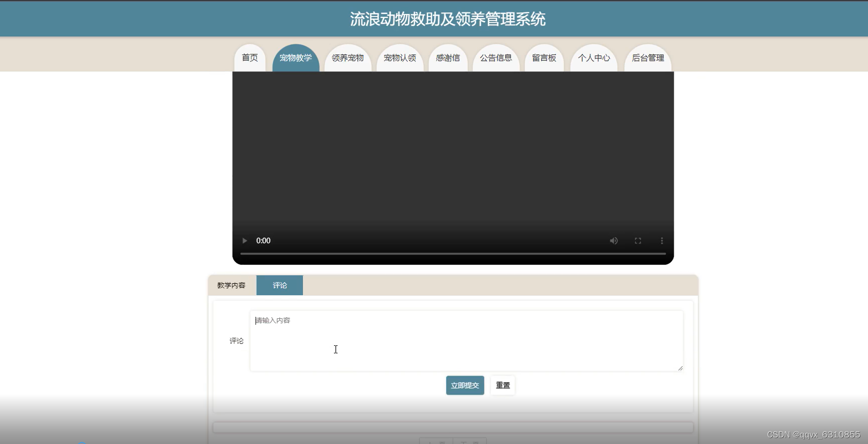Select the 评论 tab
Image resolution: width=868 pixels, height=444 pixels.
tap(280, 285)
